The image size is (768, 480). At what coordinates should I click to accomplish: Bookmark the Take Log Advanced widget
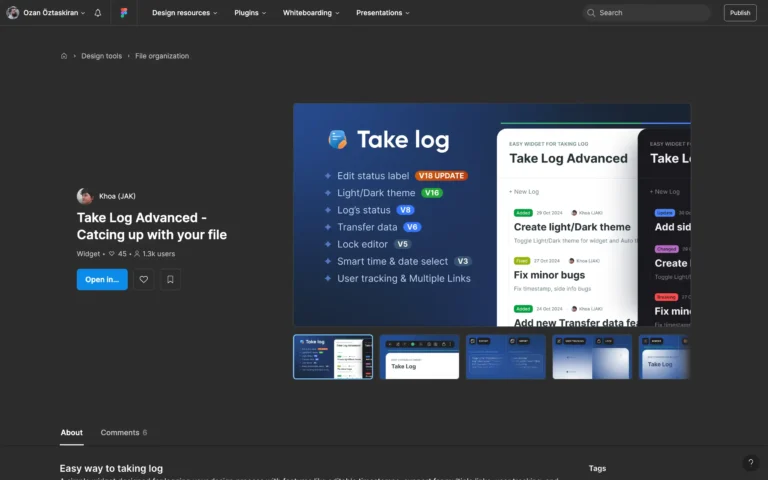[170, 279]
